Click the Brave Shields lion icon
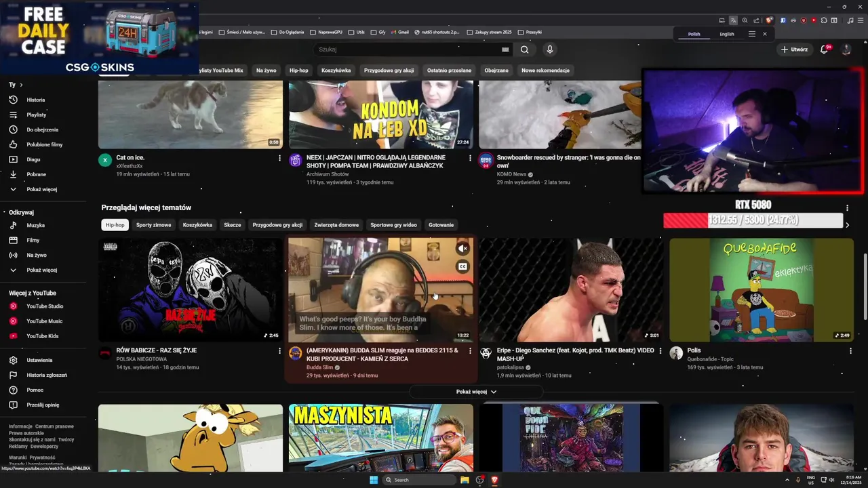Viewport: 868px width, 488px height. [x=769, y=20]
